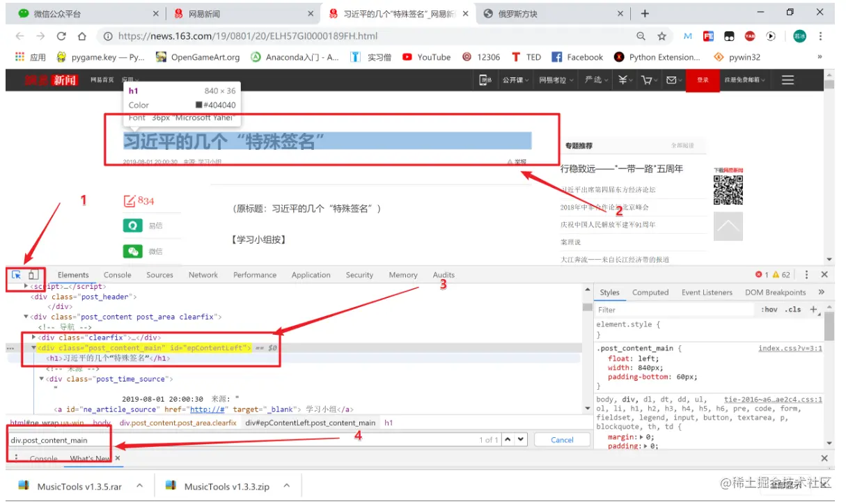The width and height of the screenshot is (846, 504).
Task: Open the DevTools Console tab
Action: pyautogui.click(x=117, y=275)
